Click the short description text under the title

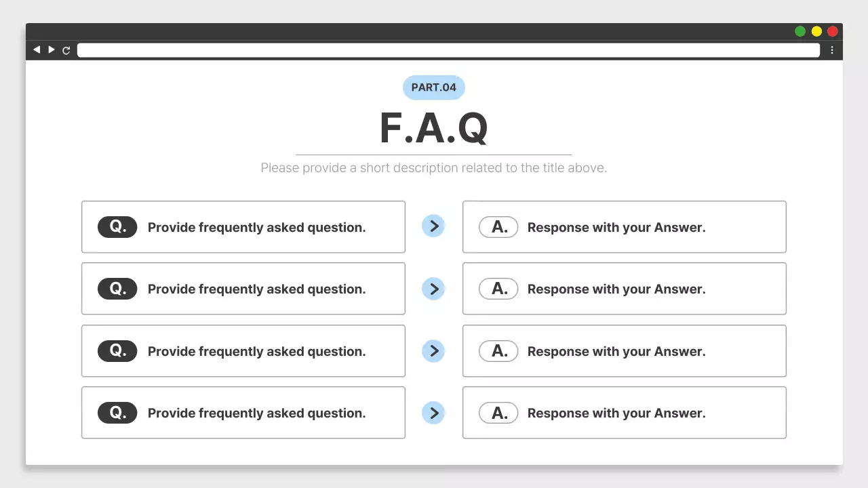click(434, 167)
